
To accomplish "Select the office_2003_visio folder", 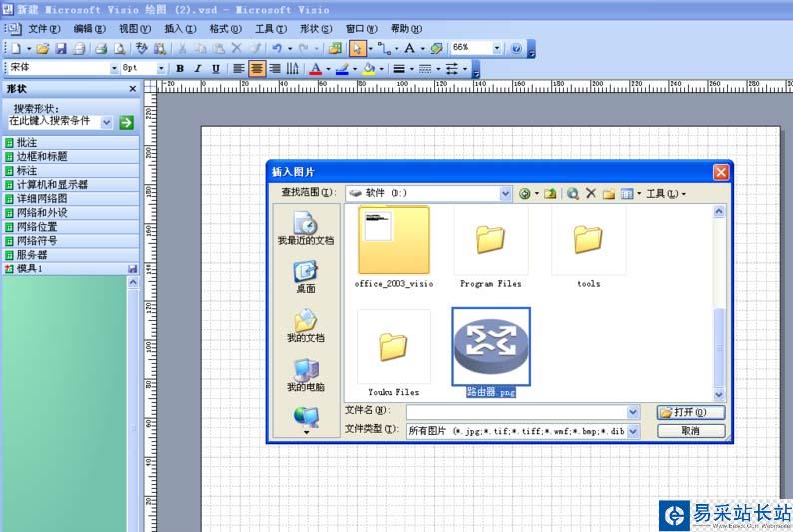I will point(394,248).
